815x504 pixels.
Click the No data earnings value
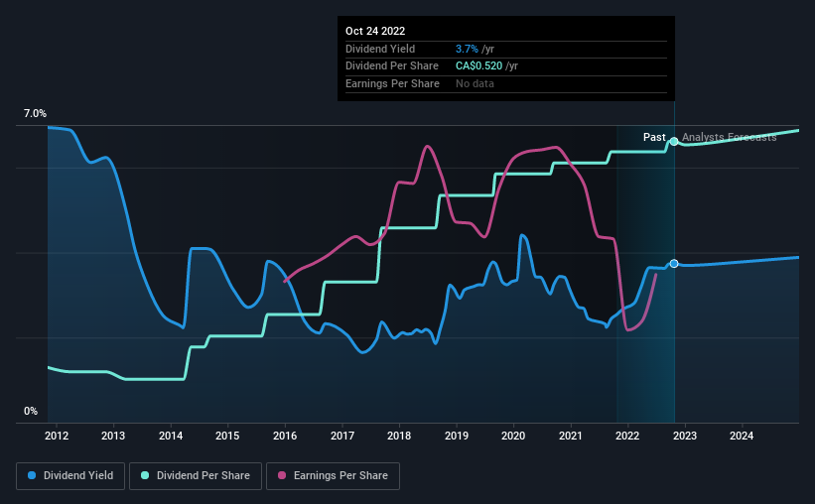(475, 83)
